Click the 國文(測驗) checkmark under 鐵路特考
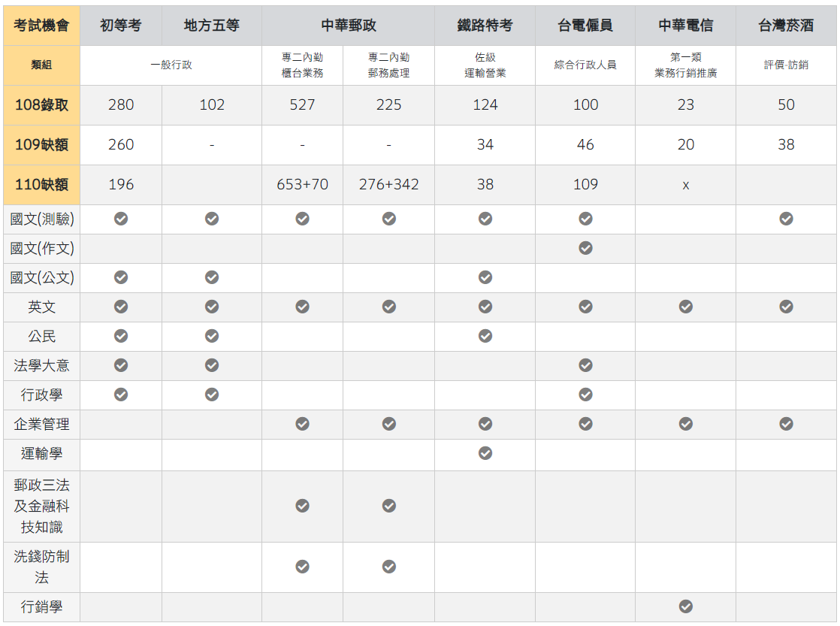 [x=485, y=219]
